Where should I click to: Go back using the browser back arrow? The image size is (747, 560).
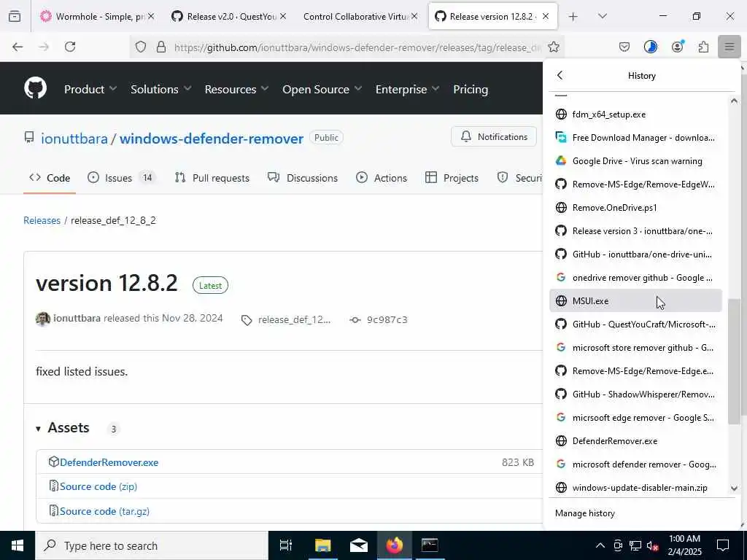[x=18, y=47]
